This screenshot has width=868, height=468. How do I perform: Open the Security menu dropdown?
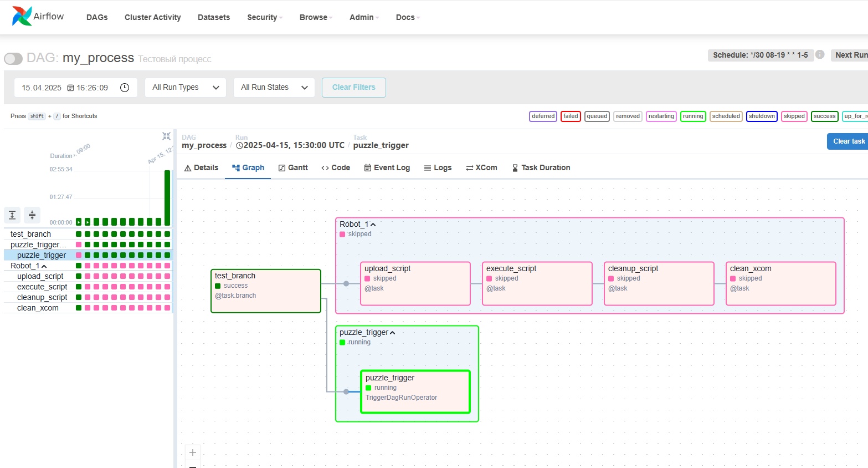click(265, 17)
